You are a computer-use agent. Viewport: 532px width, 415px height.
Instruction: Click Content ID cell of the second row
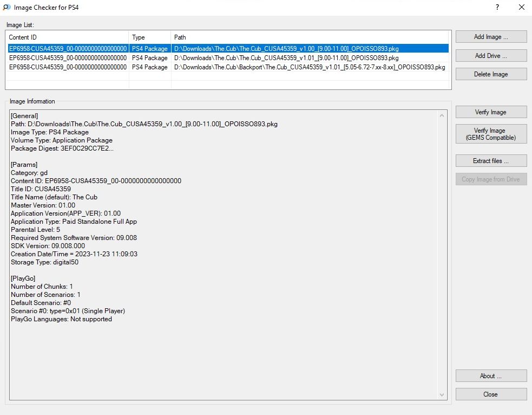68,58
